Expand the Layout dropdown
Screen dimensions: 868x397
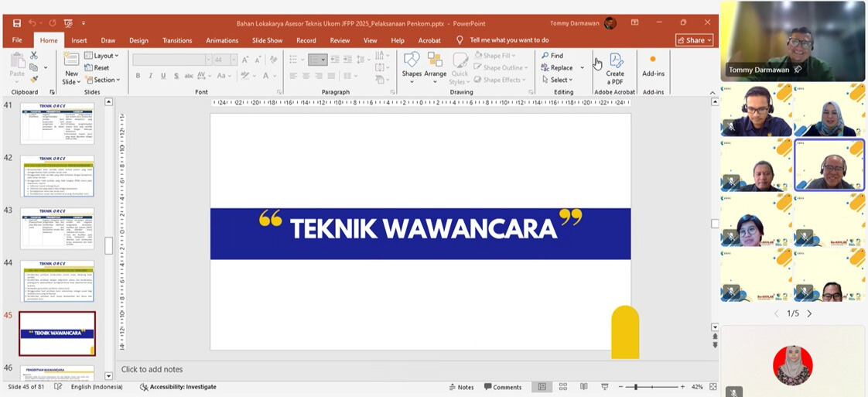tap(102, 56)
